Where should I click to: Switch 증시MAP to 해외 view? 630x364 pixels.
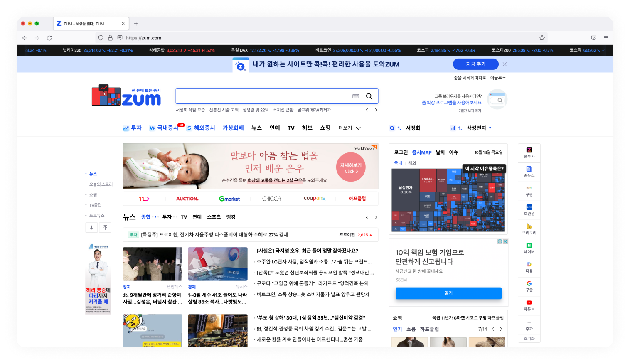(x=411, y=163)
